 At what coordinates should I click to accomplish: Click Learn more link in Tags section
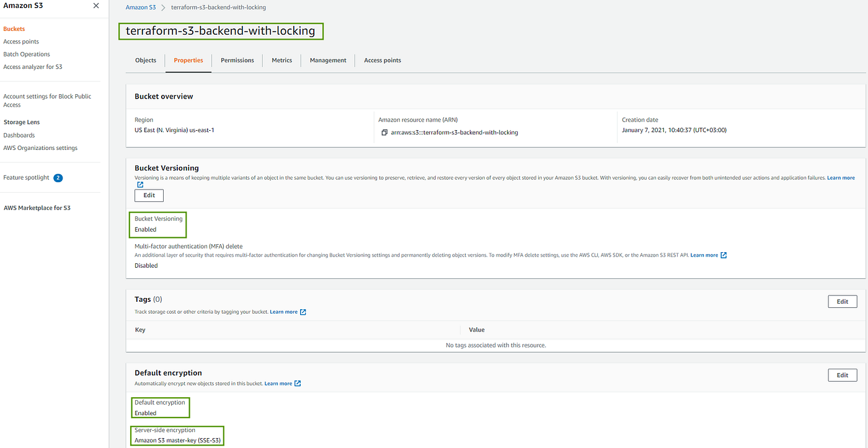point(284,312)
